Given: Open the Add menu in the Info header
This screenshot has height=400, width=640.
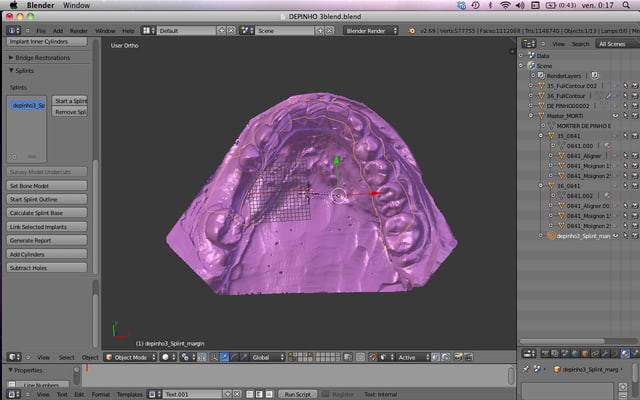Looking at the screenshot, I should click(x=58, y=31).
